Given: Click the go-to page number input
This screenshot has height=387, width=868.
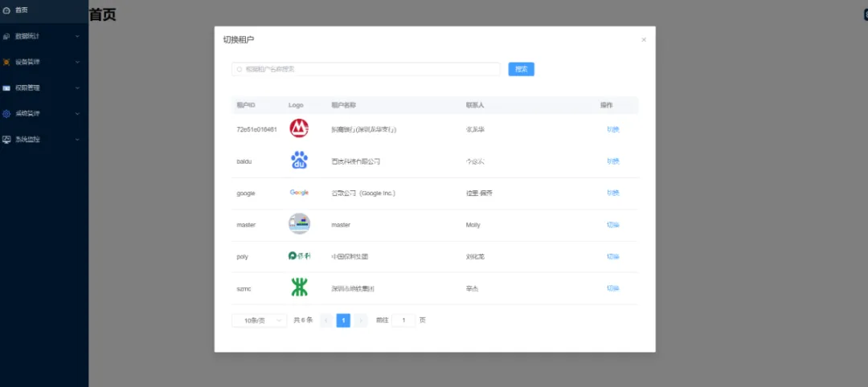Looking at the screenshot, I should 403,320.
